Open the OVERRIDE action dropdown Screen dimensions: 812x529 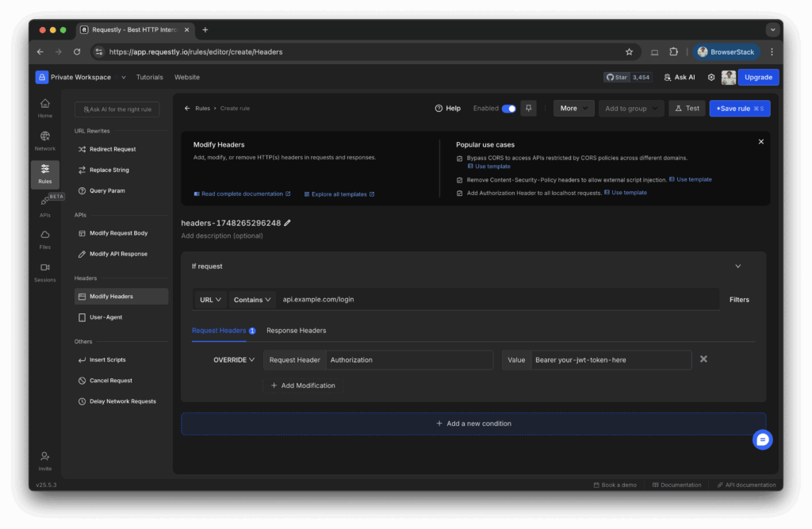(234, 359)
